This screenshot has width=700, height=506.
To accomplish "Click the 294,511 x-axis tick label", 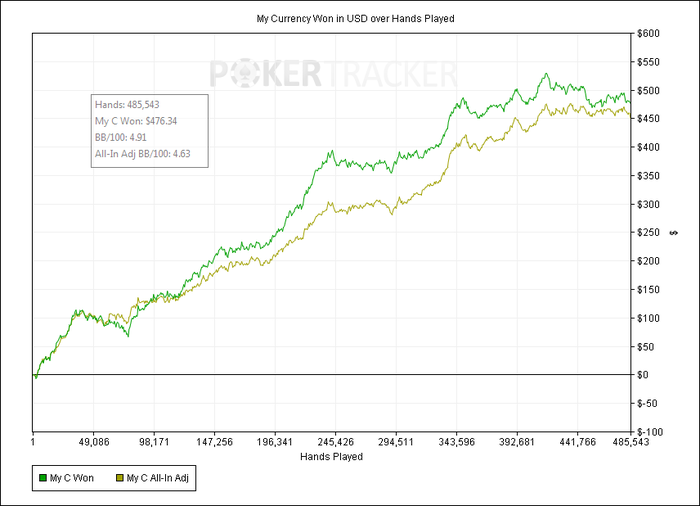I will pos(396,442).
